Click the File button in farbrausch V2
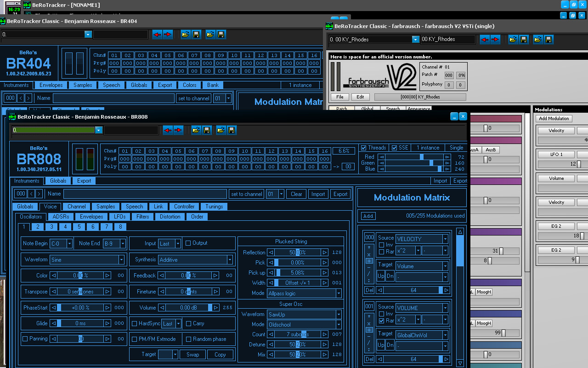The image size is (588, 368). click(x=340, y=97)
